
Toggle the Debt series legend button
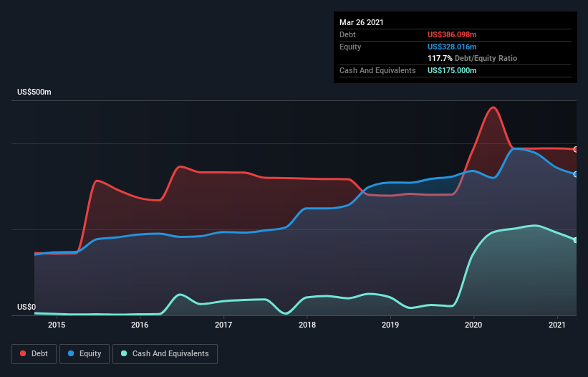[34, 354]
